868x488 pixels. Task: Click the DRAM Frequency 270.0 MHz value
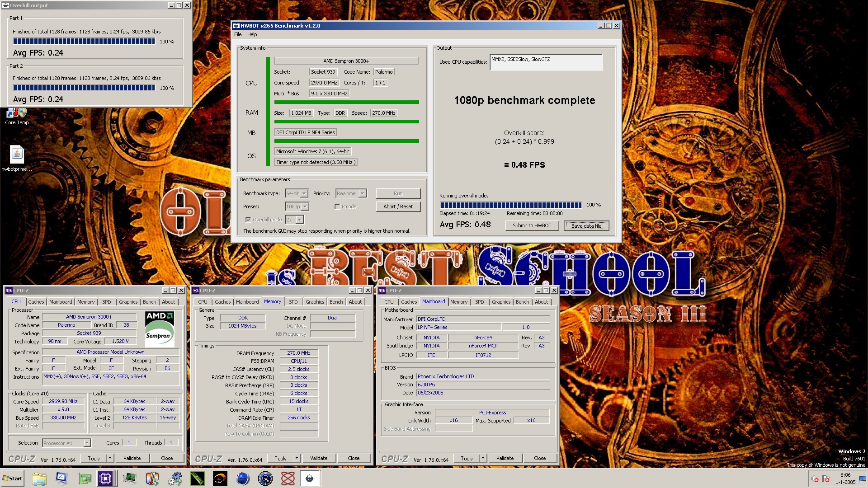point(299,353)
